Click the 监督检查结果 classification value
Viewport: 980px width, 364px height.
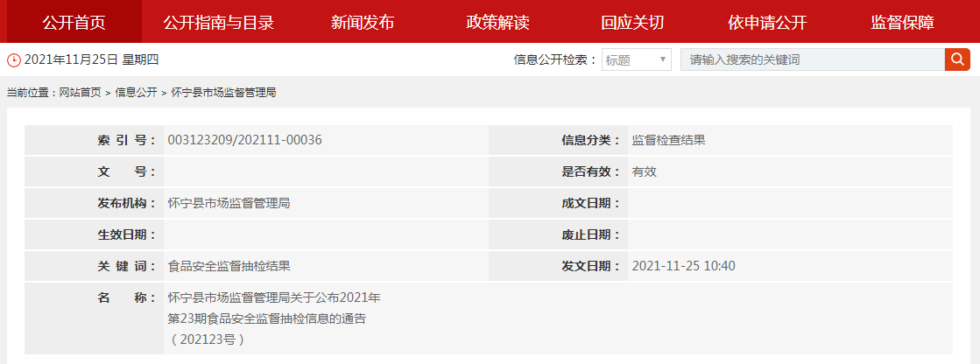[669, 140]
